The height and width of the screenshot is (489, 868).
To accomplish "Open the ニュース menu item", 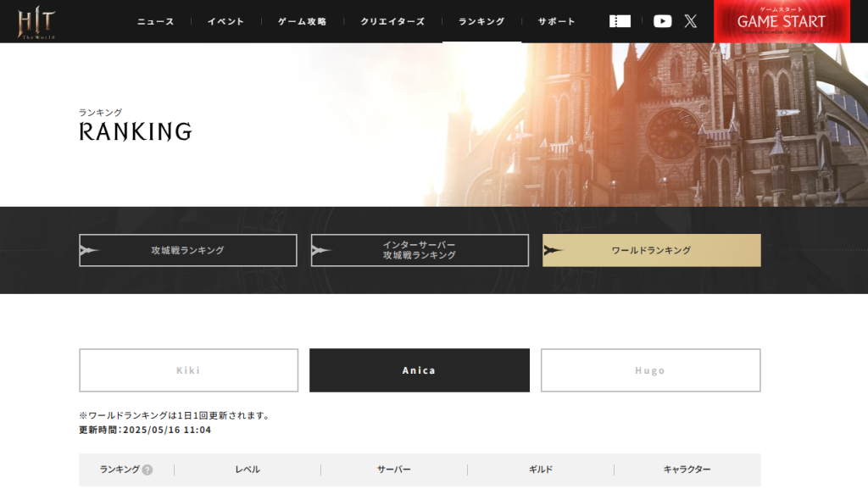I will coord(156,21).
